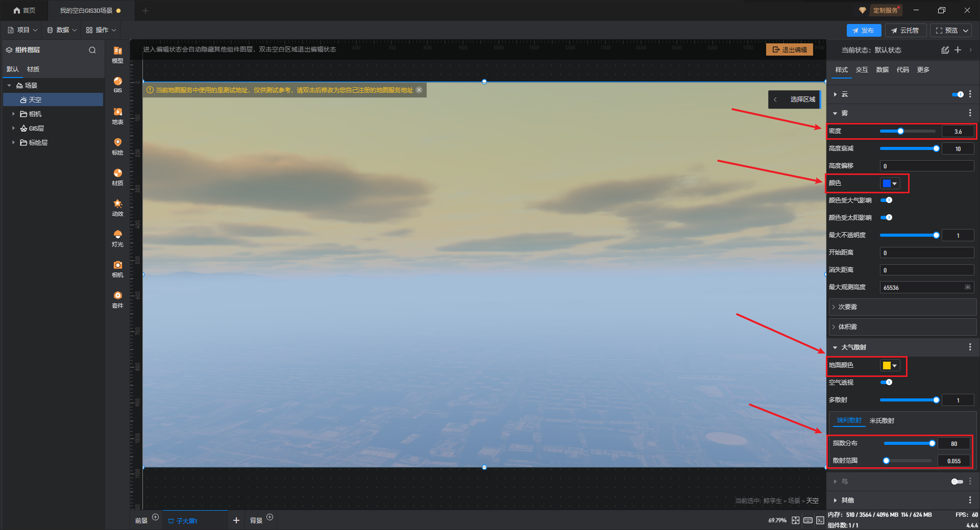Open more options for 雾 section

pyautogui.click(x=970, y=113)
